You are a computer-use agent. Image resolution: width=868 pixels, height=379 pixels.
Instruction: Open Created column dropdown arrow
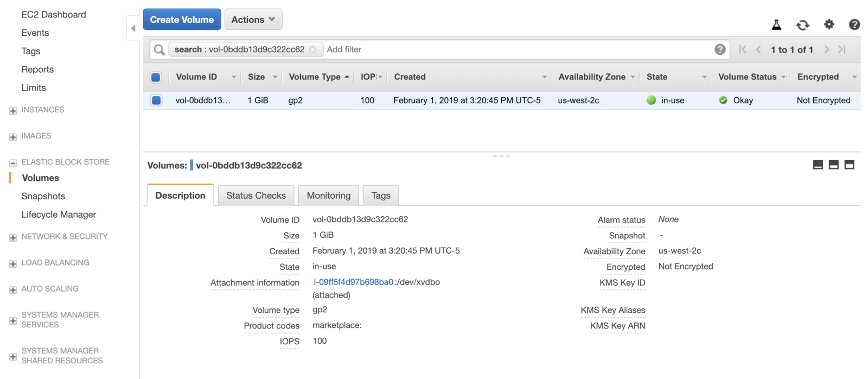point(544,77)
